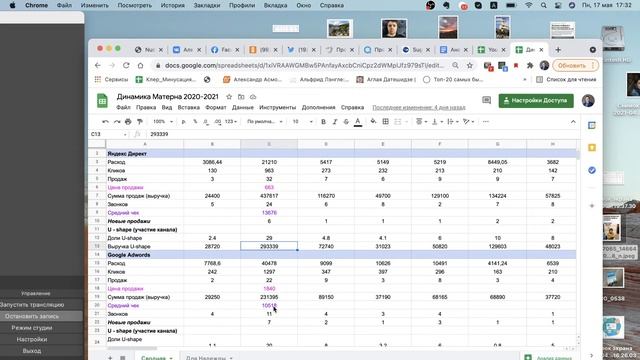
Task: Toggle italic formatting
Action: coord(335,122)
